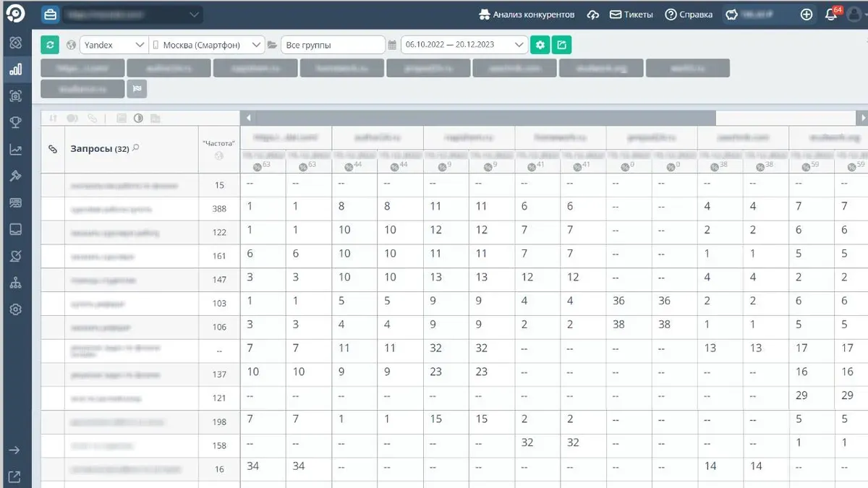Open settings gear in the left sidebar
The width and height of the screenshot is (868, 488).
click(16, 309)
